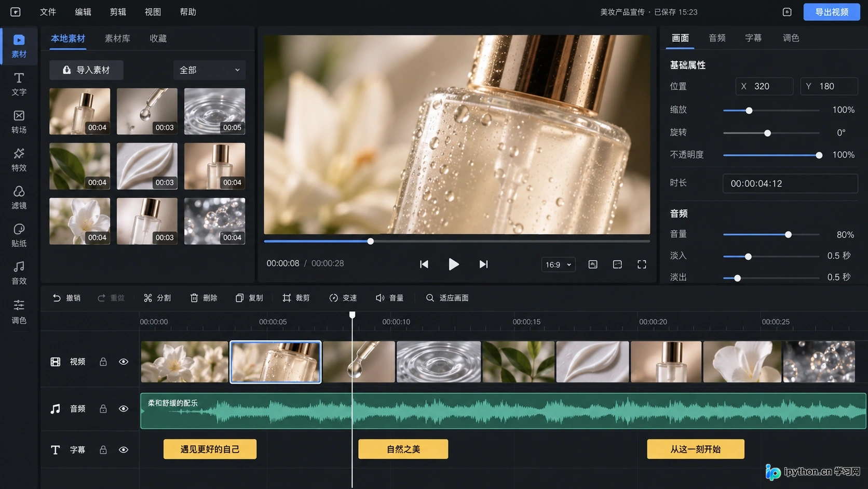Click 适应画面 fit to screen
Screen dimensions: 868x489
(x=447, y=298)
